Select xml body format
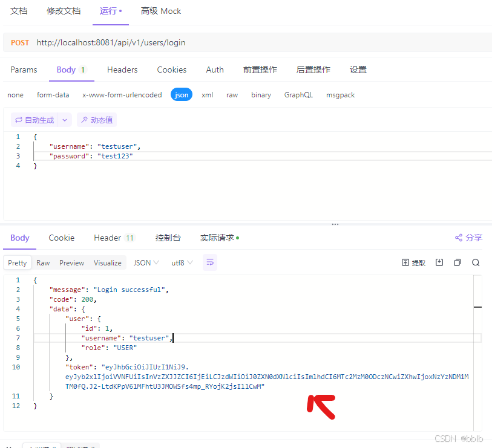Viewport: 492px width, 448px height. [x=207, y=95]
